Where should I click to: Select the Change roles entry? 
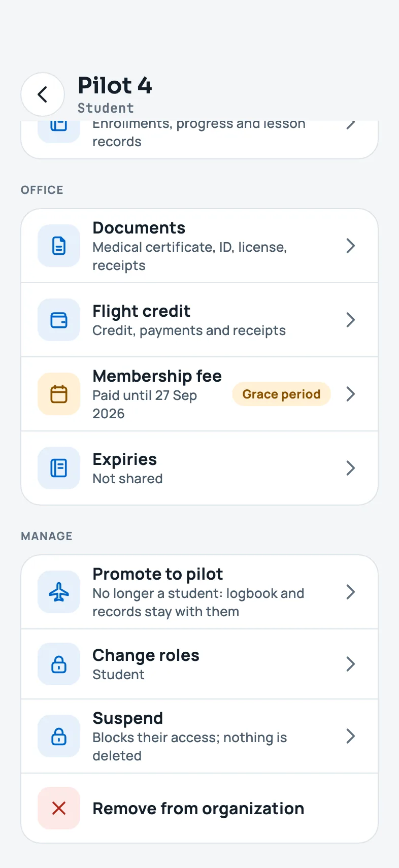pos(199,664)
